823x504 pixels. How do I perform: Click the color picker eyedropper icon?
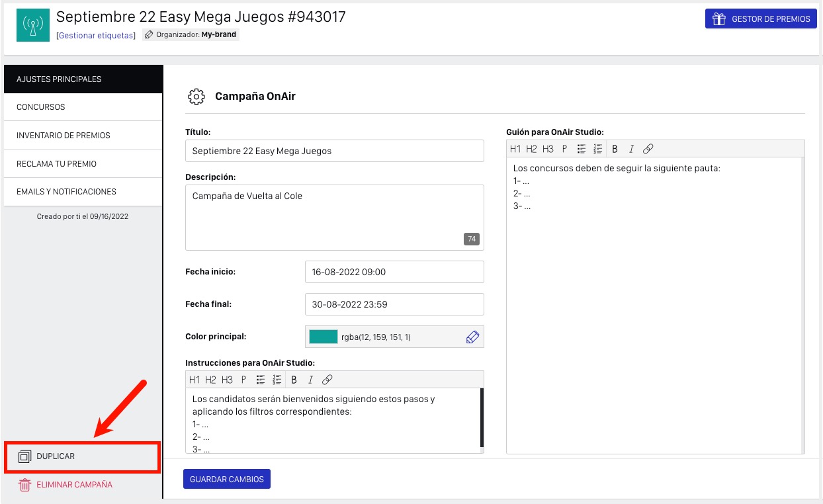coord(472,337)
